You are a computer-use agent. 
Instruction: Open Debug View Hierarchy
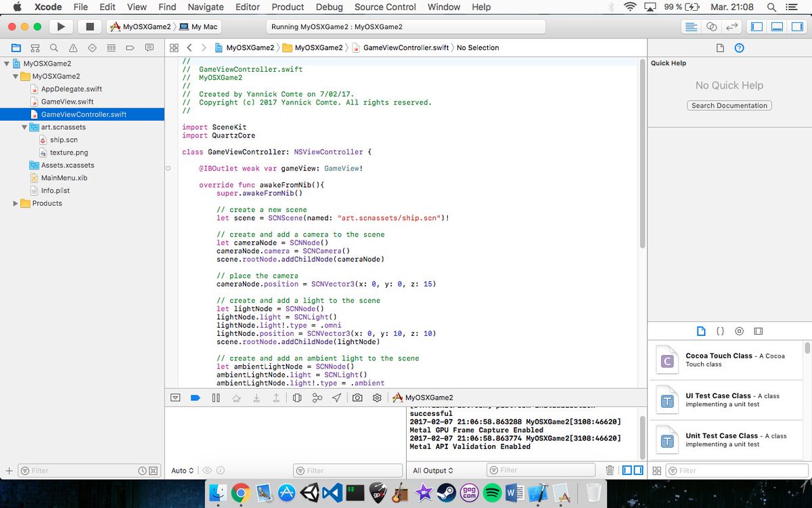click(297, 398)
